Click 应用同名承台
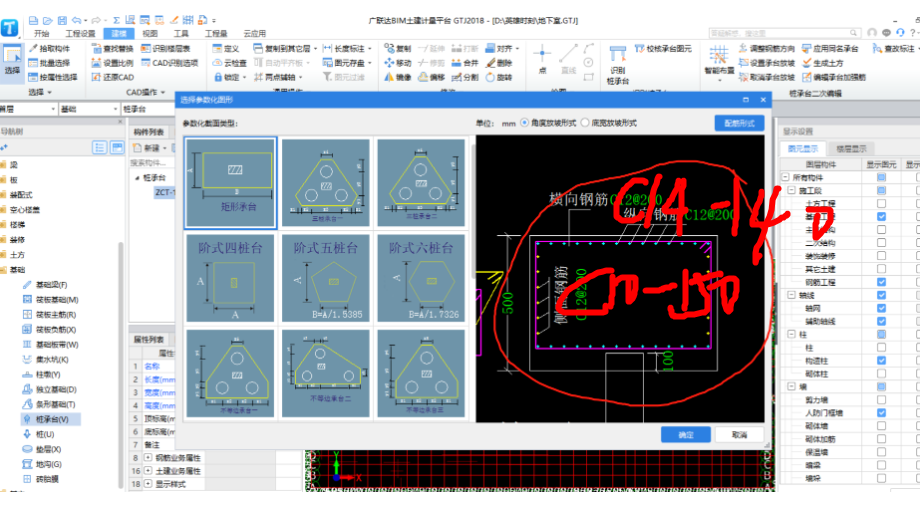The height and width of the screenshot is (505, 920). pos(830,49)
